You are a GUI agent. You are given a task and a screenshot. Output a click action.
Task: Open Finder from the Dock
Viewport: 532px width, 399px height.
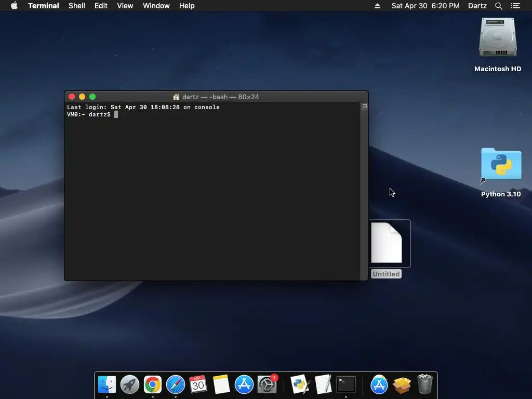click(x=107, y=384)
